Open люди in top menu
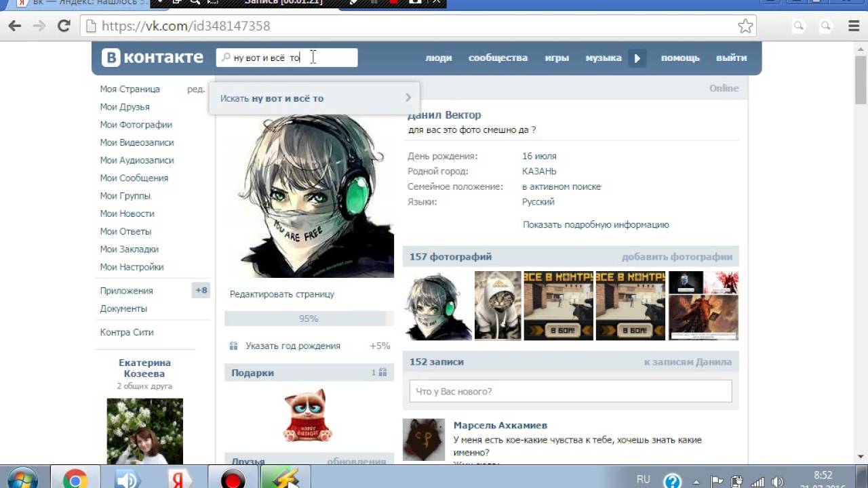The height and width of the screenshot is (488, 868). point(438,58)
